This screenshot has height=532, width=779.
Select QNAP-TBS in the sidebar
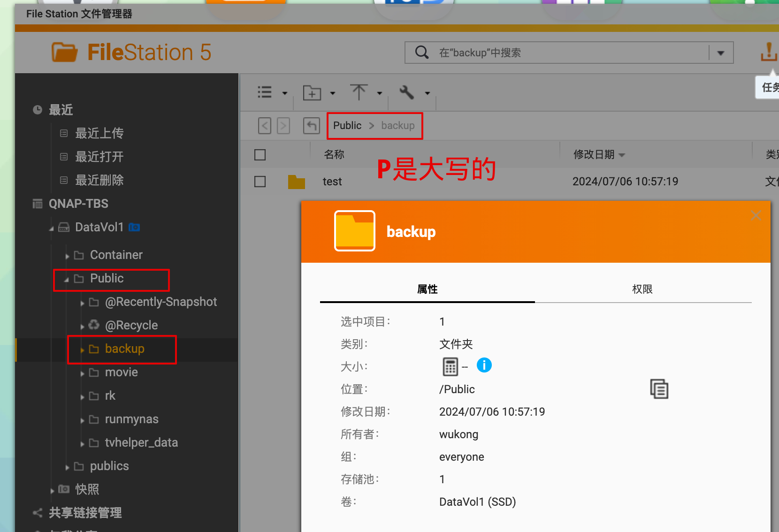click(x=78, y=204)
